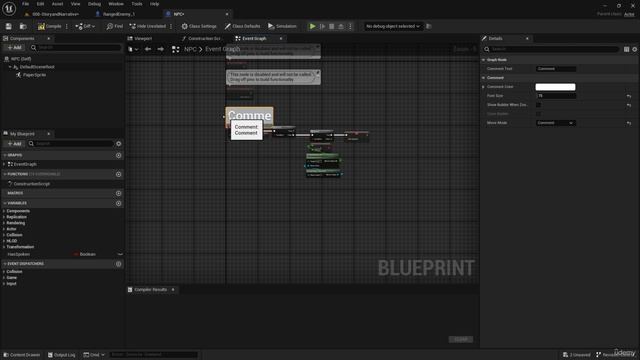
Task: Open the Help menu
Action: [154, 4]
